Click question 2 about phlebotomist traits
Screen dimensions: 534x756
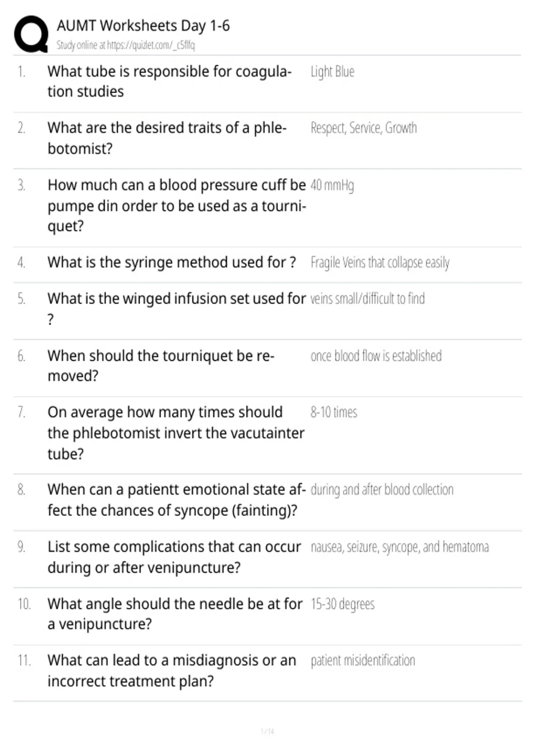(x=167, y=138)
